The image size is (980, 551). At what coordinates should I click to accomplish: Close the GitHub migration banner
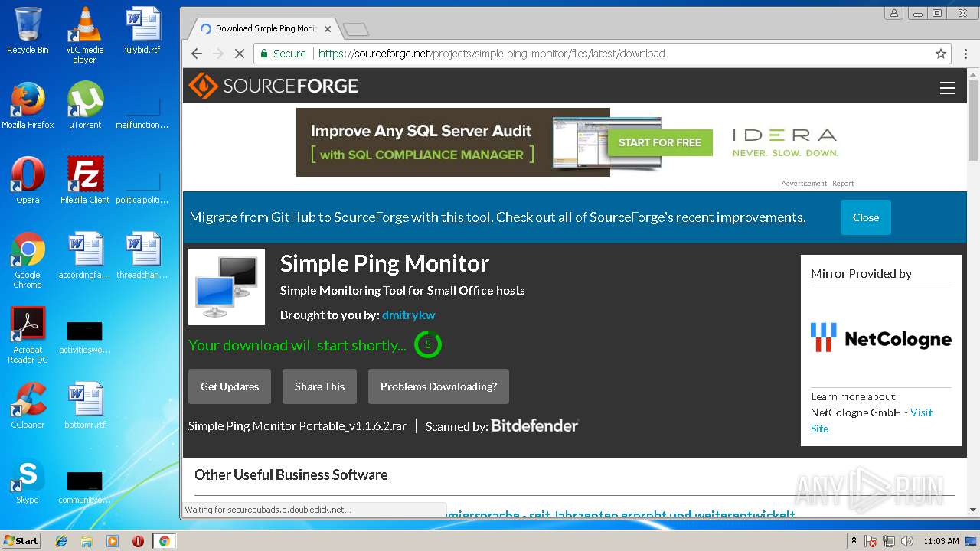[866, 217]
